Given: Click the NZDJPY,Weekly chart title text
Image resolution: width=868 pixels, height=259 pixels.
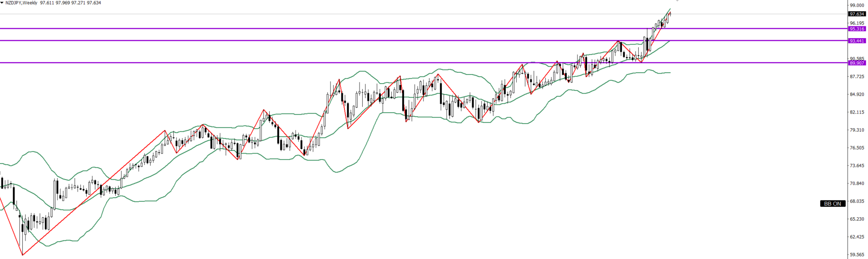Looking at the screenshot, I should (x=22, y=3).
